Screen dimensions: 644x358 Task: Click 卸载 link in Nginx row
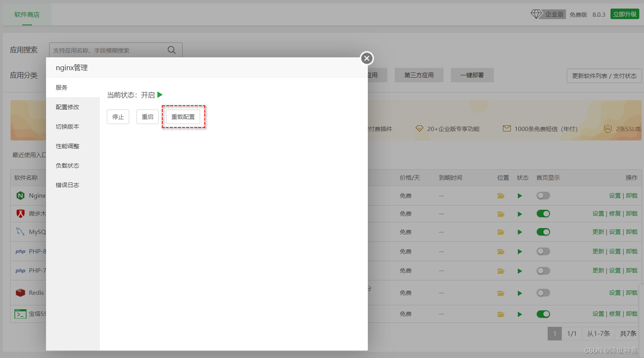pyautogui.click(x=632, y=195)
